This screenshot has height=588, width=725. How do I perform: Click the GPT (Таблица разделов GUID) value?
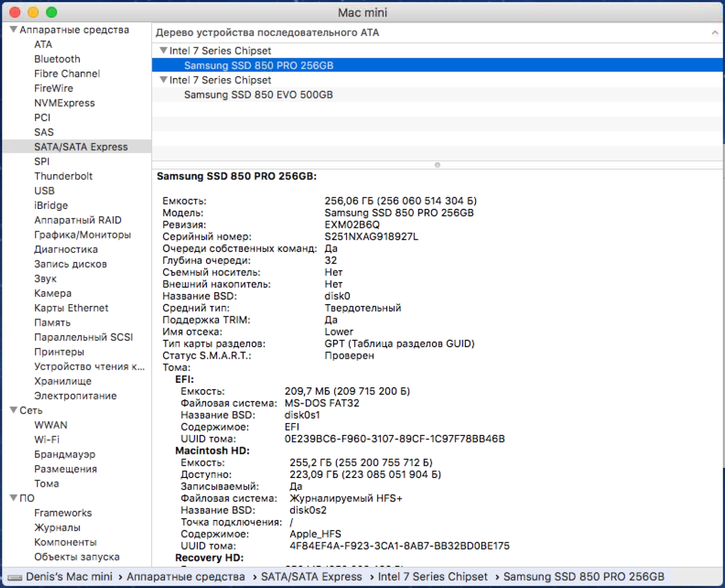point(399,343)
